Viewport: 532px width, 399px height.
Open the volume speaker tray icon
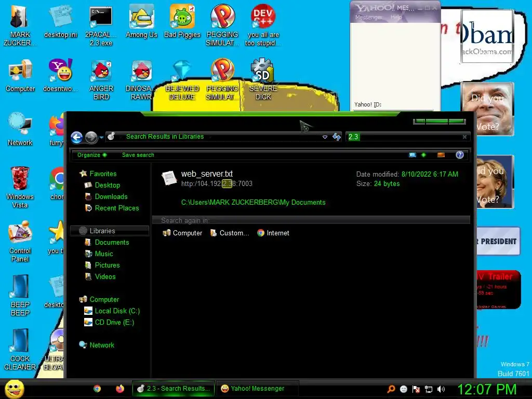441,389
